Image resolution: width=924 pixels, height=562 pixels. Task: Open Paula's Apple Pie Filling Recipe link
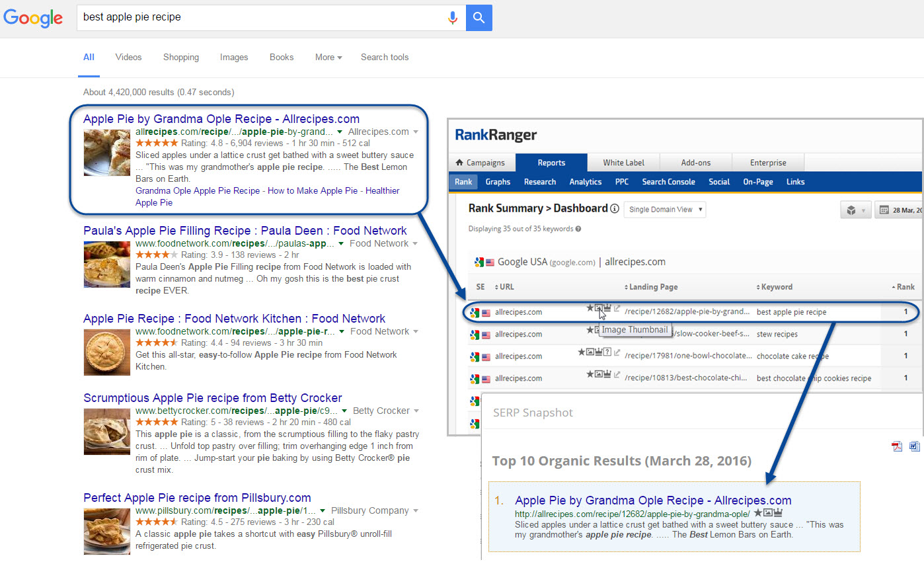[245, 231]
